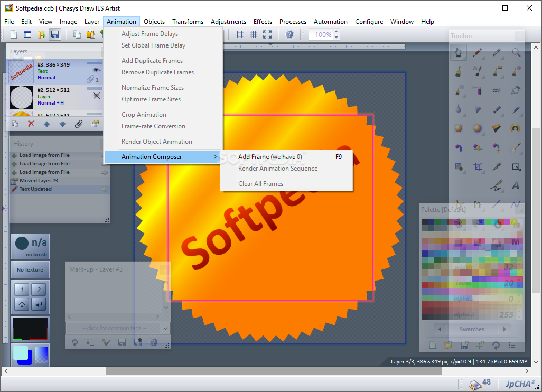Increase zoom percentage with up stepper
Image resolution: width=542 pixels, height=392 pixels.
tap(337, 32)
